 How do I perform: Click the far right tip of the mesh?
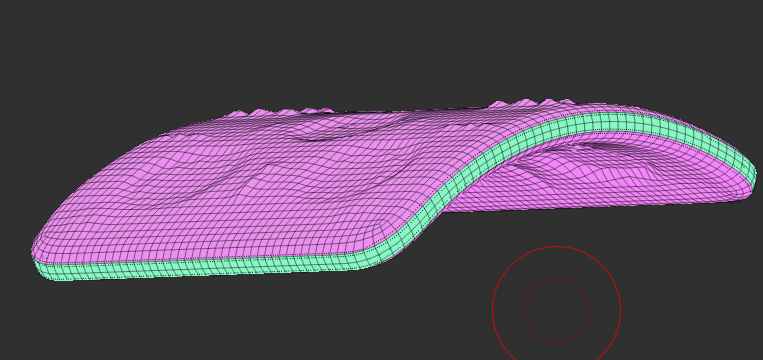point(752,180)
